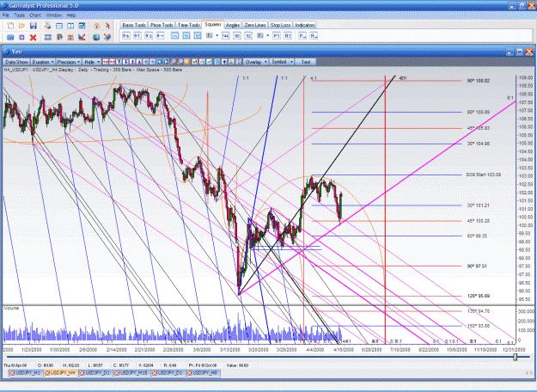Open the Duration dropdown
Screen dimensions: 537x392
[x=43, y=62]
